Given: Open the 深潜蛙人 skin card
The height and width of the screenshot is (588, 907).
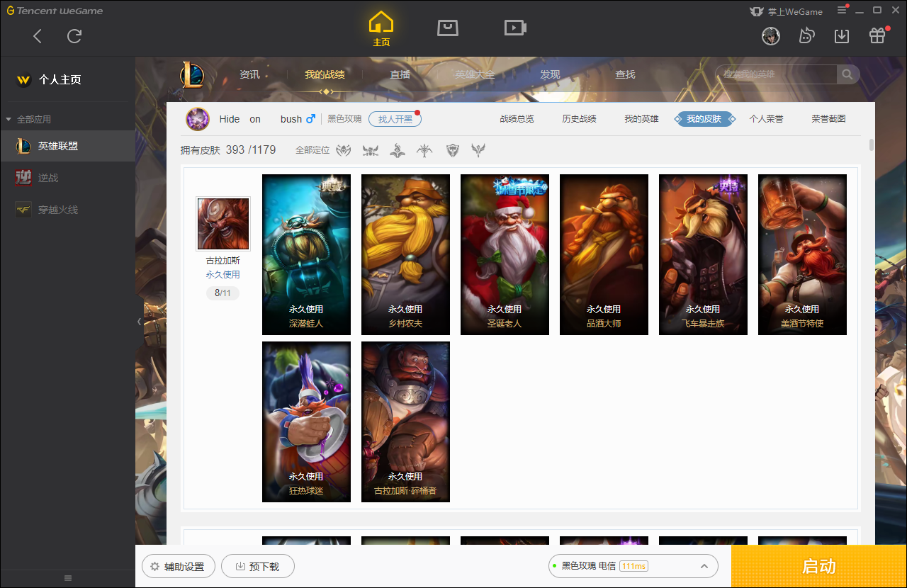Looking at the screenshot, I should [x=306, y=254].
